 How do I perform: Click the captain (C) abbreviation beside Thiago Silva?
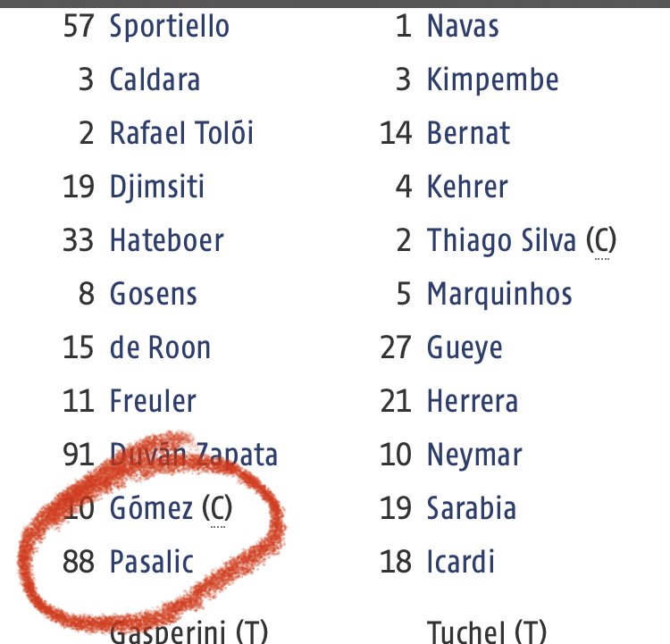(x=601, y=241)
